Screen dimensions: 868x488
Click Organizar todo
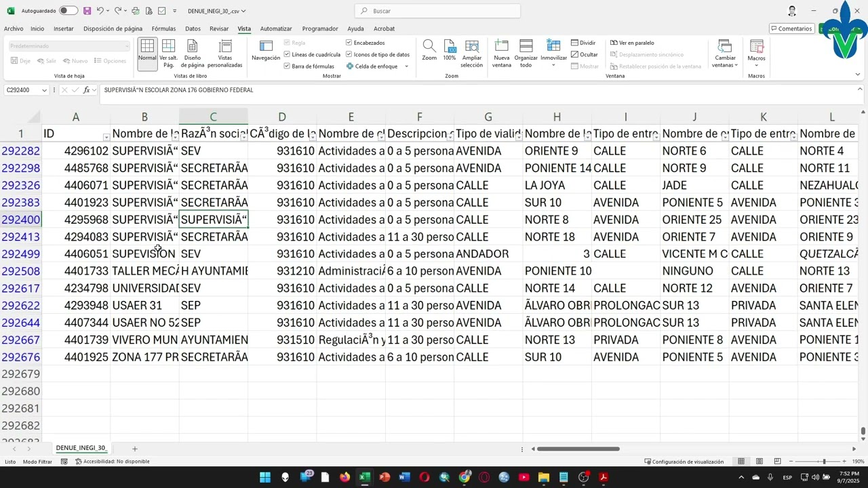(x=526, y=53)
